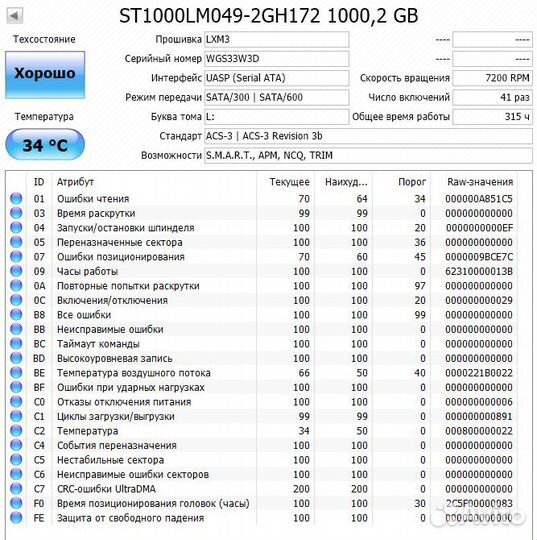This screenshot has width=537, height=540.
Task: Select the Защита от свободного падения attribute name
Action: tap(131, 518)
